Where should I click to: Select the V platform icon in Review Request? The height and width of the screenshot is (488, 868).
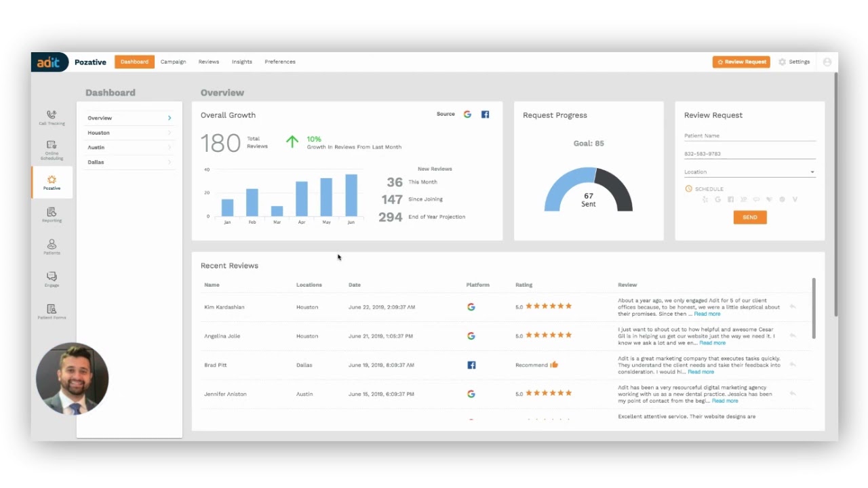[795, 199]
